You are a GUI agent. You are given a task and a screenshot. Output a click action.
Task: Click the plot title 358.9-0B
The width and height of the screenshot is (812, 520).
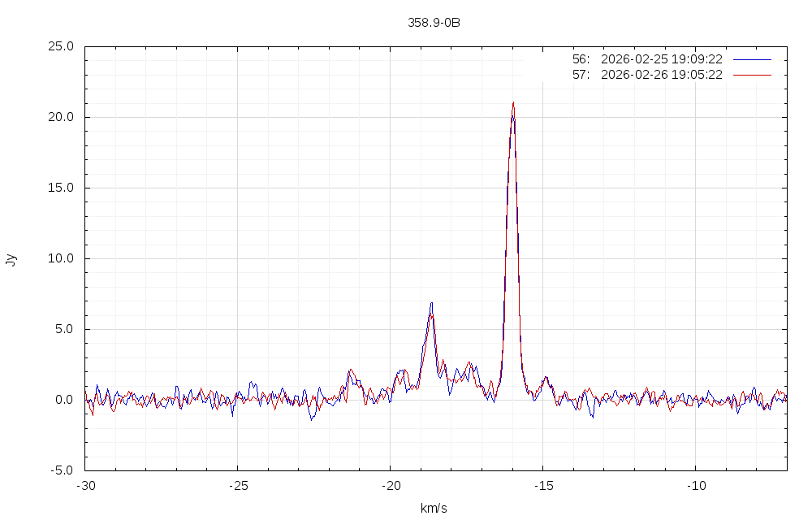(434, 23)
